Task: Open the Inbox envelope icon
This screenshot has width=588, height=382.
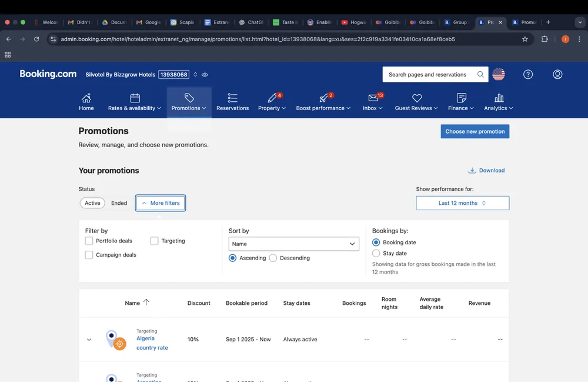Action: point(373,98)
